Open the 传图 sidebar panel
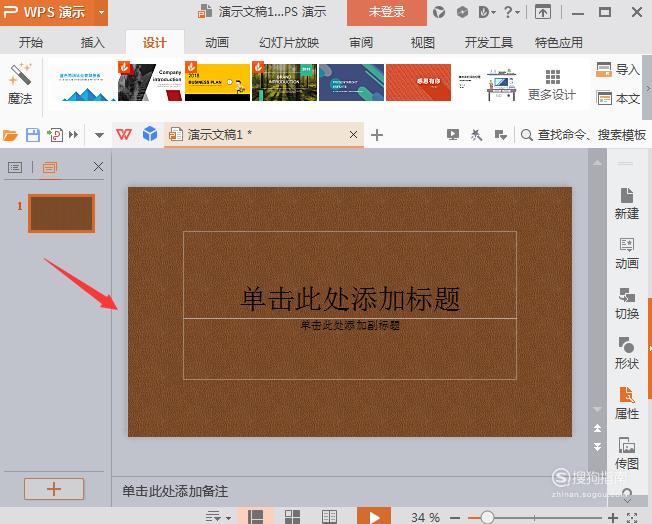Image resolution: width=652 pixels, height=524 pixels. 627,453
